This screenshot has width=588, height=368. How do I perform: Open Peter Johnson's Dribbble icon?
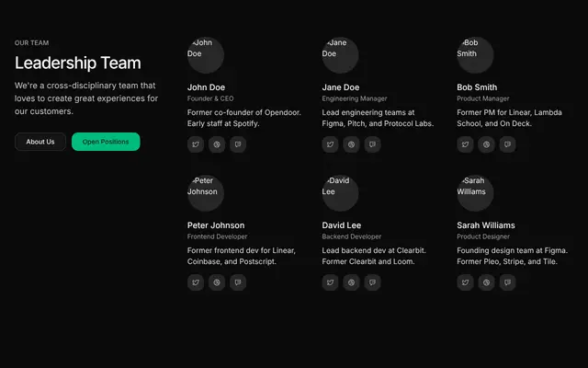pyautogui.click(x=217, y=282)
